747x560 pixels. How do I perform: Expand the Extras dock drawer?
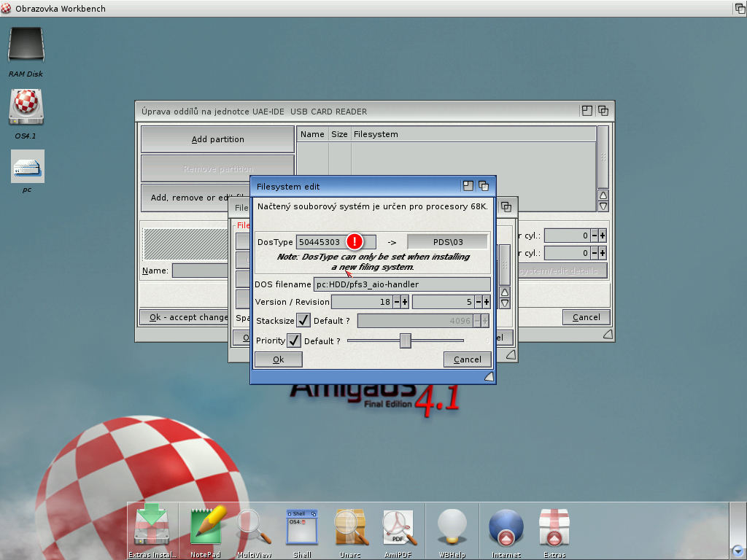pos(554,528)
